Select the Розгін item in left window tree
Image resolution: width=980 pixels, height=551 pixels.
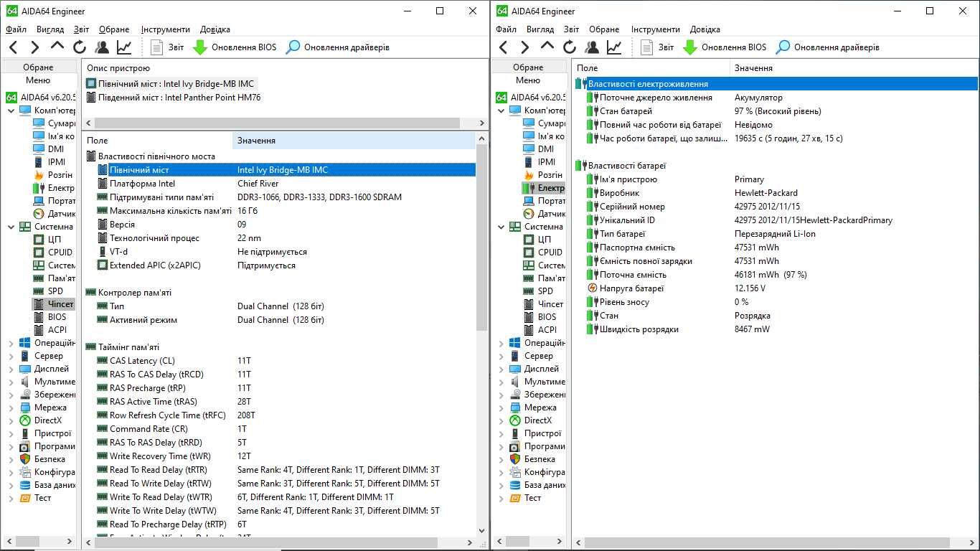(x=53, y=174)
